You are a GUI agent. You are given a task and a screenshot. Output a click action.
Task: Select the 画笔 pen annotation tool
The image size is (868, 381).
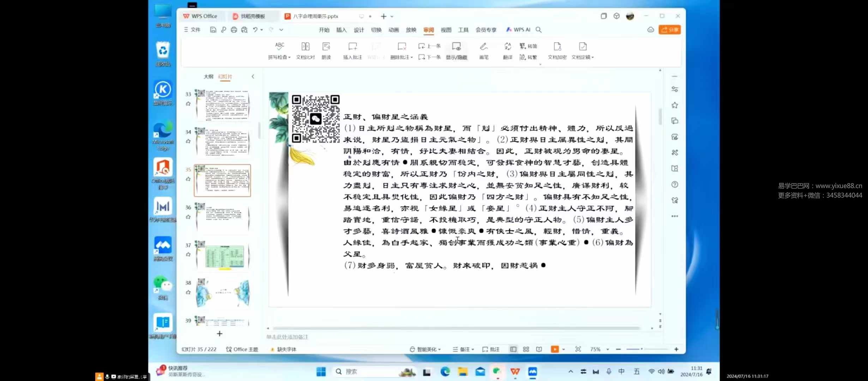point(483,50)
